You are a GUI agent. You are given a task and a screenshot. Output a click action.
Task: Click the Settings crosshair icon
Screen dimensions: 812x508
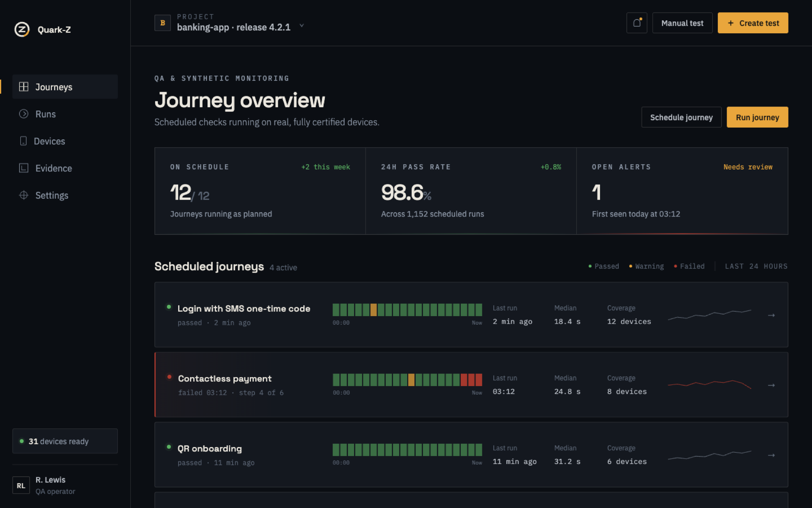[x=24, y=195]
